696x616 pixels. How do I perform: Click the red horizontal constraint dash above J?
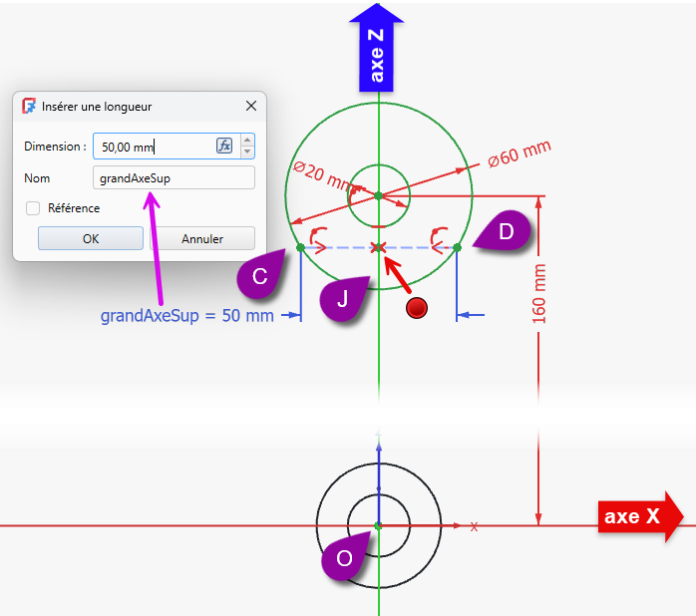(x=378, y=228)
